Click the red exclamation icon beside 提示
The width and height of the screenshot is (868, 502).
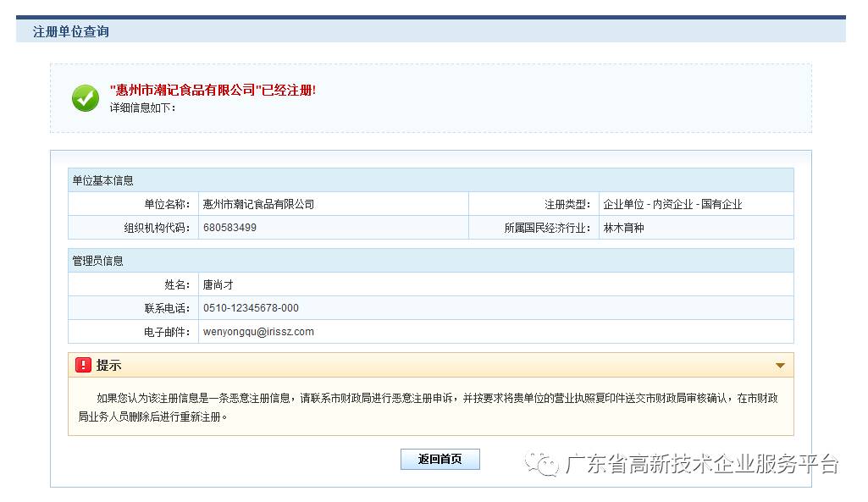coord(83,365)
